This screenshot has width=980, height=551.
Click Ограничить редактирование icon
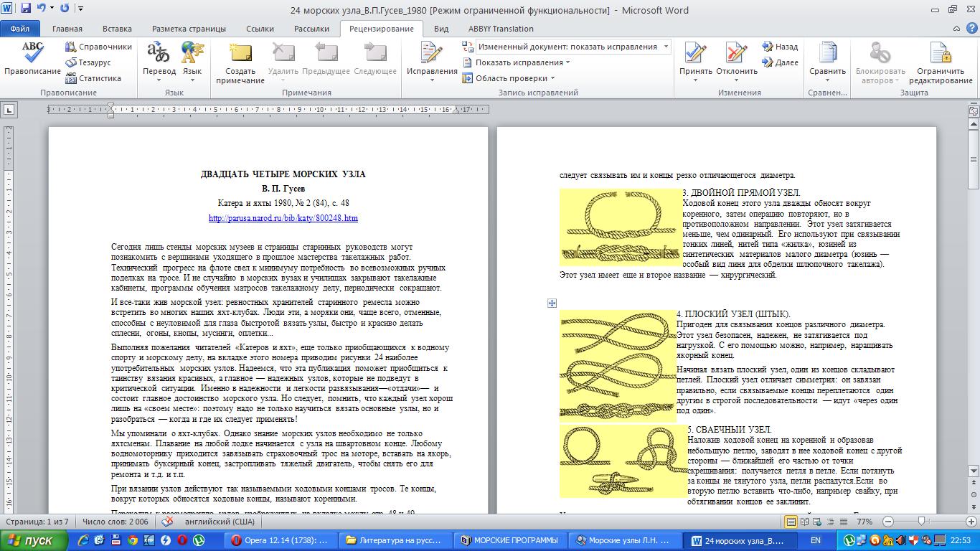(940, 55)
